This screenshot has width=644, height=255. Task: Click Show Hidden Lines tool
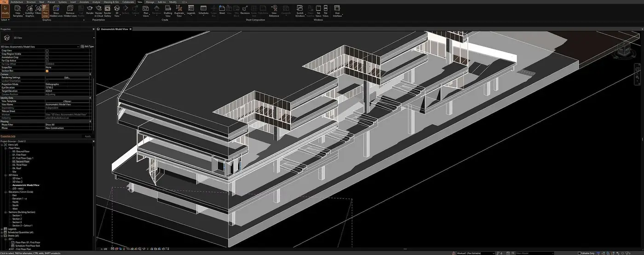[56, 11]
